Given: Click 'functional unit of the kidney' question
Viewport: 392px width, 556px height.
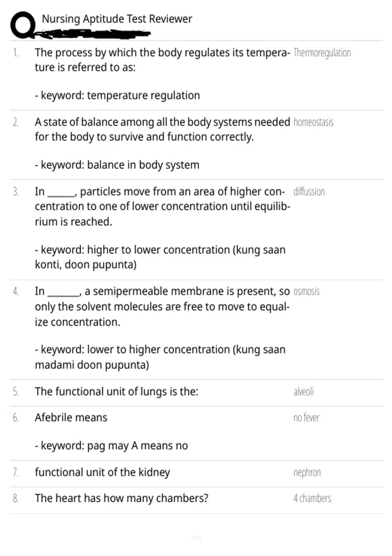Looking at the screenshot, I should 103,472.
